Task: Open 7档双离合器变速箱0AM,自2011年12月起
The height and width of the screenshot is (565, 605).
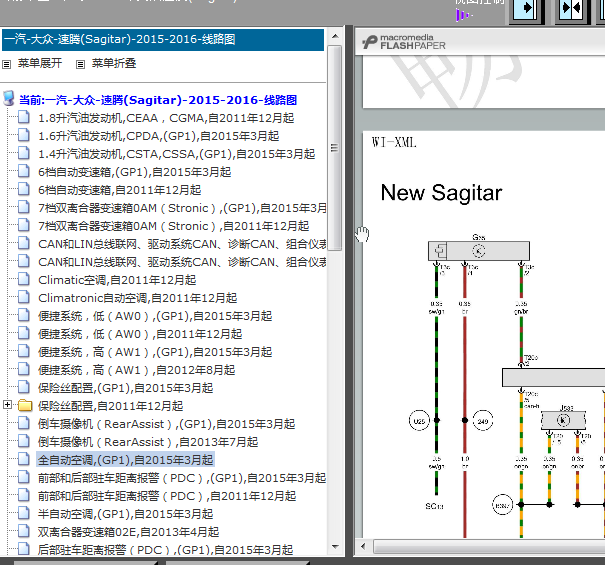Action: (x=173, y=226)
